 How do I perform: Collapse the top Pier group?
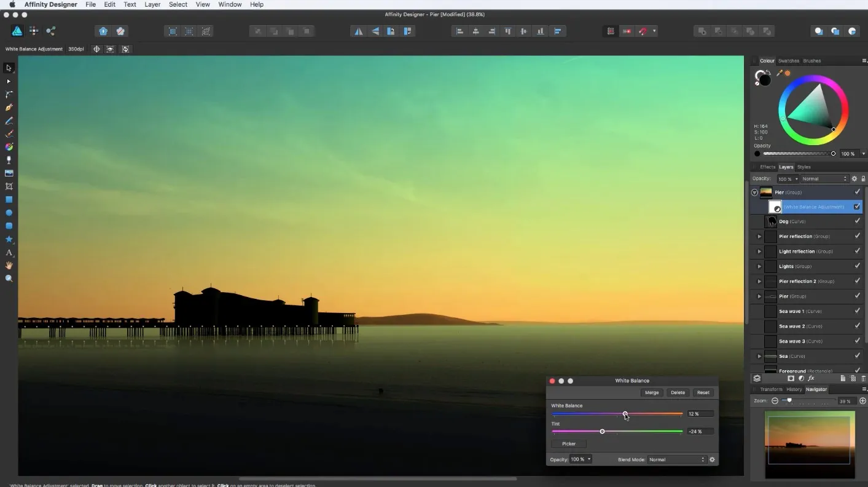point(754,192)
